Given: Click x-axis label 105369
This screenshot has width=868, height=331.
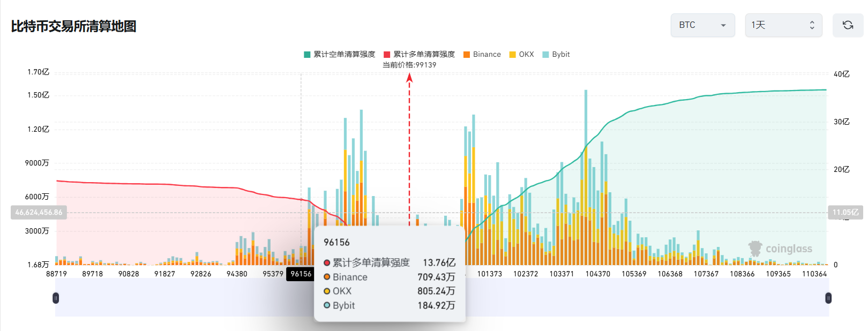Looking at the screenshot, I should coord(634,274).
